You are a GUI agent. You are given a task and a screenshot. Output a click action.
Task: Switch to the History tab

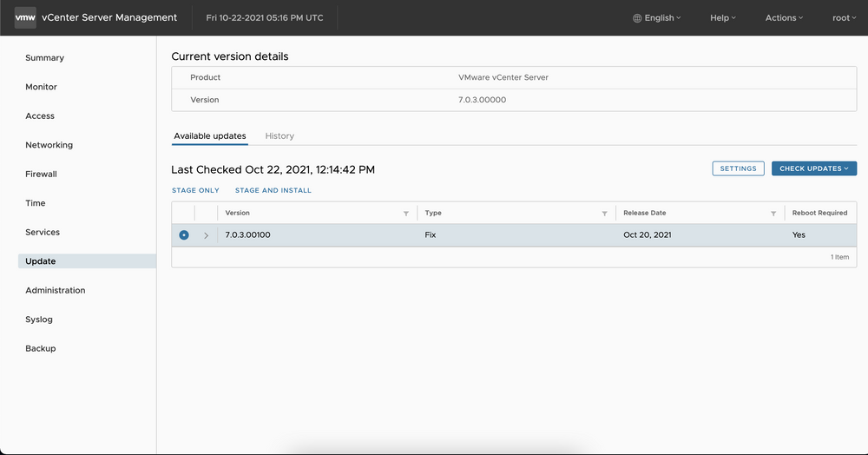279,135
